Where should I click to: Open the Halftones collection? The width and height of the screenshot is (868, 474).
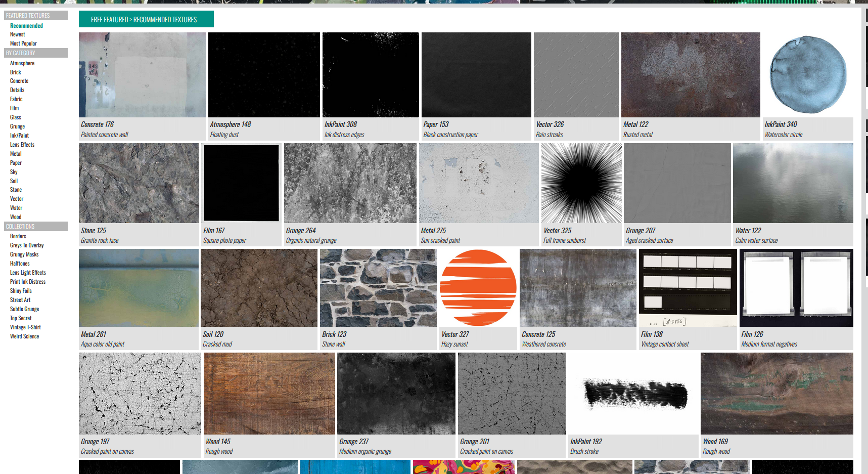(x=20, y=264)
